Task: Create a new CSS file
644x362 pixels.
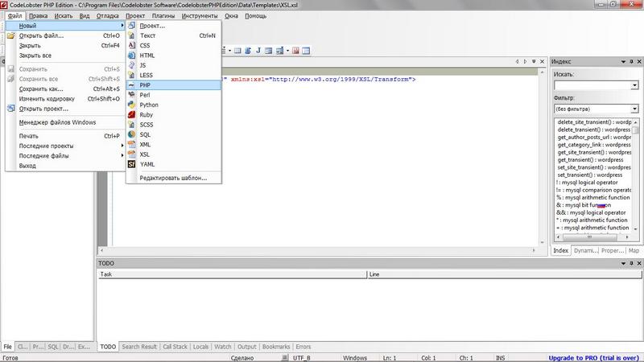Action: 174,46
